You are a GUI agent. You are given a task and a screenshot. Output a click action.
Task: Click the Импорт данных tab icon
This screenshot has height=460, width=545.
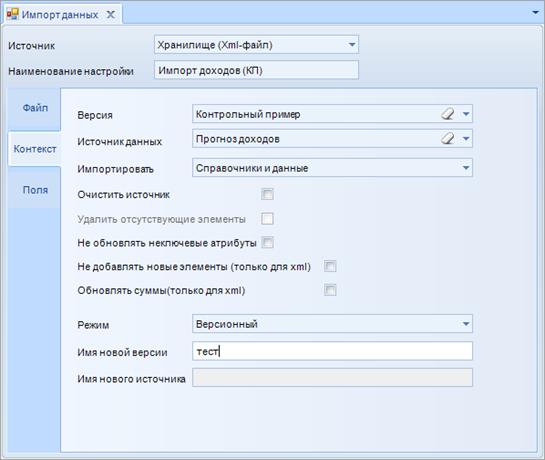13,14
